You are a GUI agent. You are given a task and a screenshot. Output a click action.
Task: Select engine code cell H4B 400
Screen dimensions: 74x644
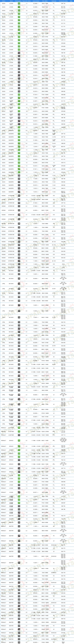click(63, 143)
